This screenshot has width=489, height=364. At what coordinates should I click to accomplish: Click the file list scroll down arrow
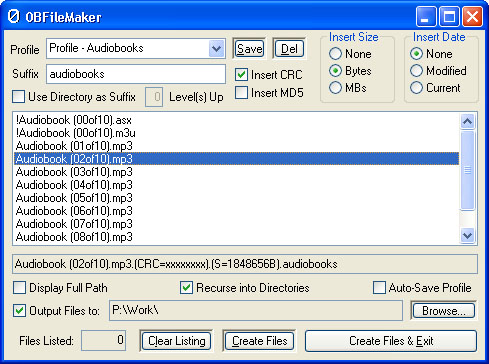[467, 236]
